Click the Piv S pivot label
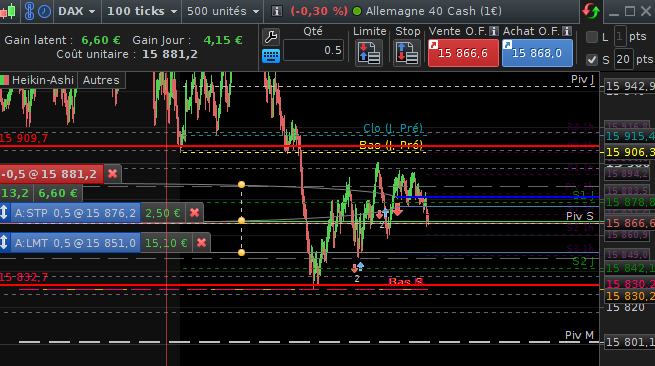The height and width of the screenshot is (366, 655). point(580,216)
